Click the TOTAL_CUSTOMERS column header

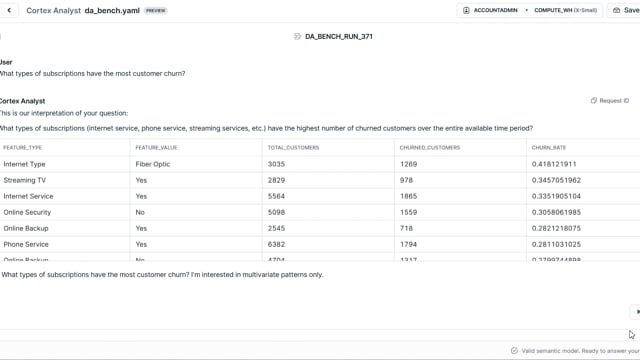click(293, 147)
